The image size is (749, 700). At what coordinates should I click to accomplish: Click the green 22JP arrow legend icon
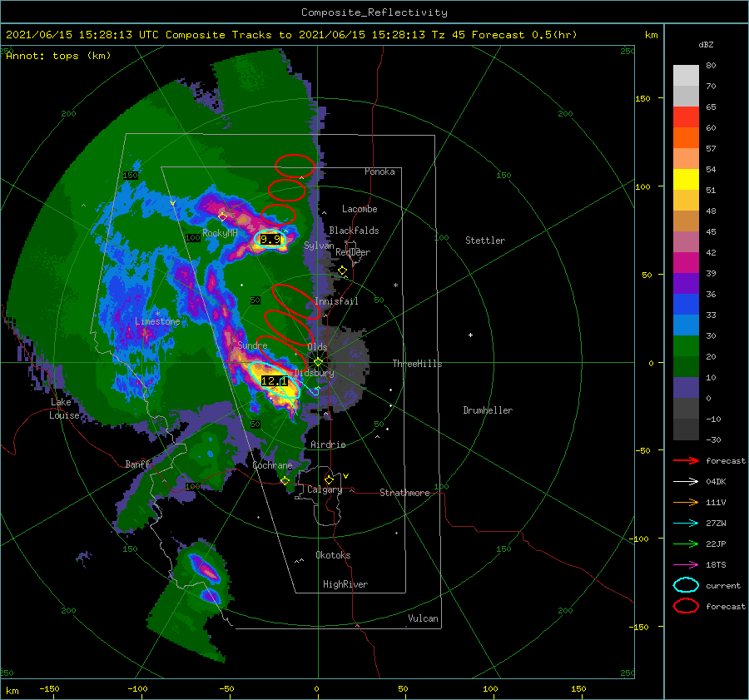pyautogui.click(x=686, y=544)
